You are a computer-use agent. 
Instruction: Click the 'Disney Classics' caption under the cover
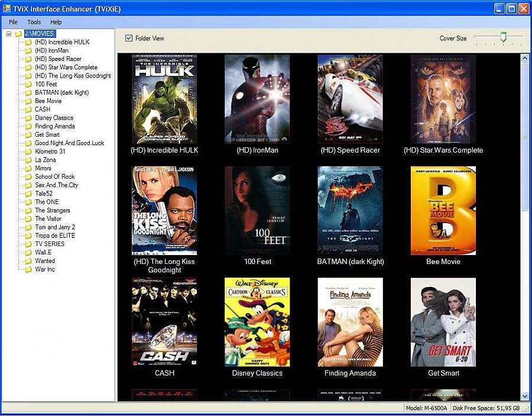pyautogui.click(x=257, y=373)
